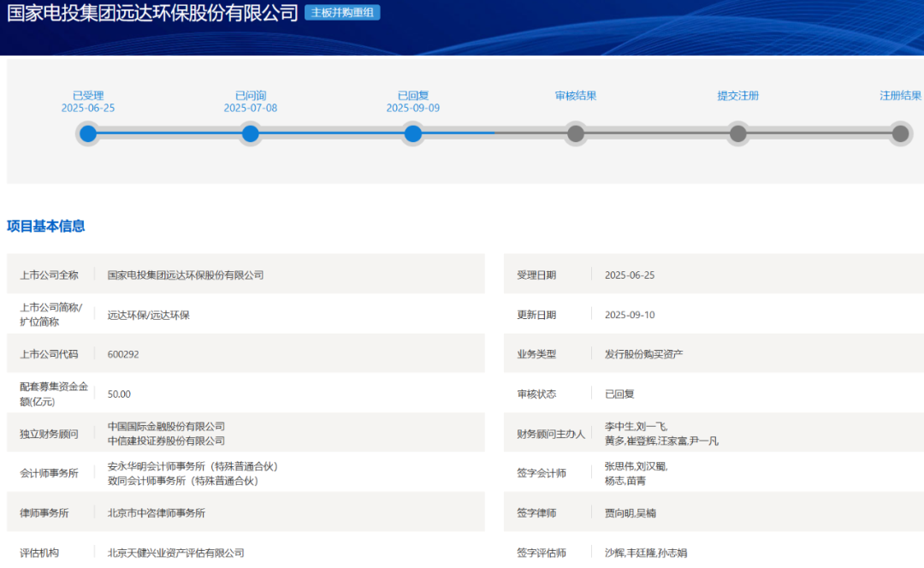This screenshot has width=924, height=568.
Task: Click 中信建投证券股份有限公司 advisor entry
Action: pyautogui.click(x=166, y=441)
